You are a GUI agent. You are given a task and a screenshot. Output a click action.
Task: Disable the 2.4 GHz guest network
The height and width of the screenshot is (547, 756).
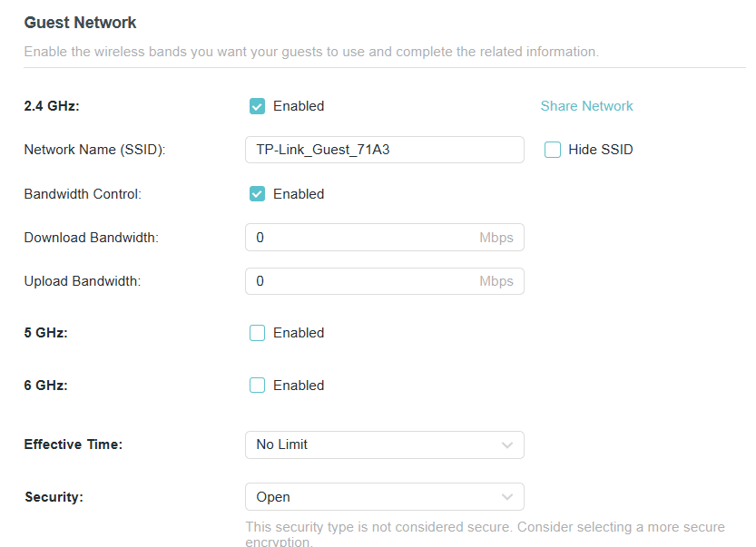[x=258, y=106]
